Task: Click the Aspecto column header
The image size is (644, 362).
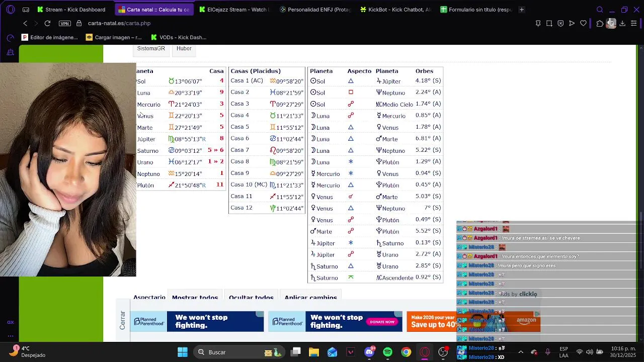Action: (359, 71)
